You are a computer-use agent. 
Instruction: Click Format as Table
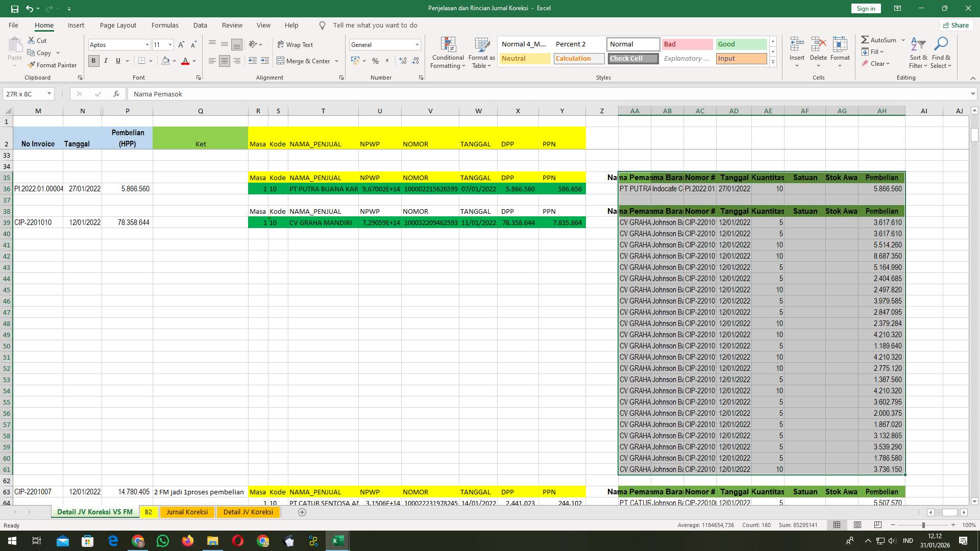pyautogui.click(x=480, y=53)
